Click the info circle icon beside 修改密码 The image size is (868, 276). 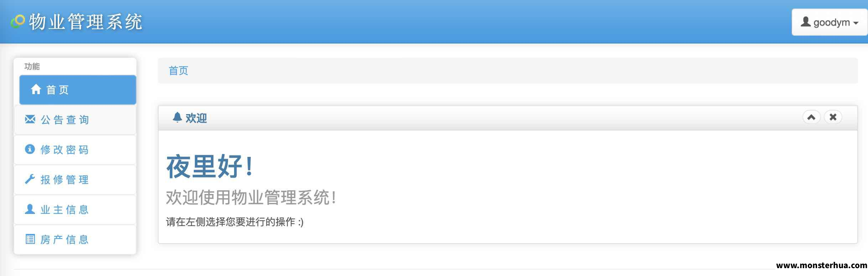pos(30,149)
